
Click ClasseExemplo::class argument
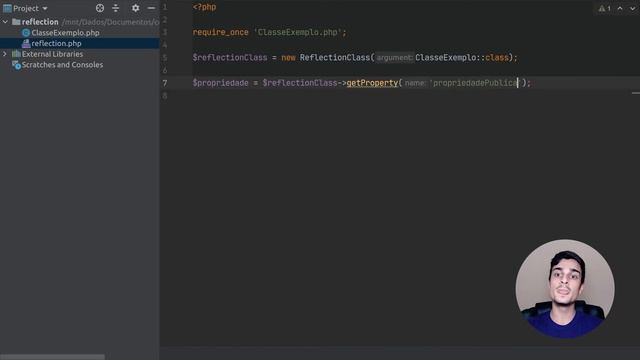pyautogui.click(x=462, y=58)
